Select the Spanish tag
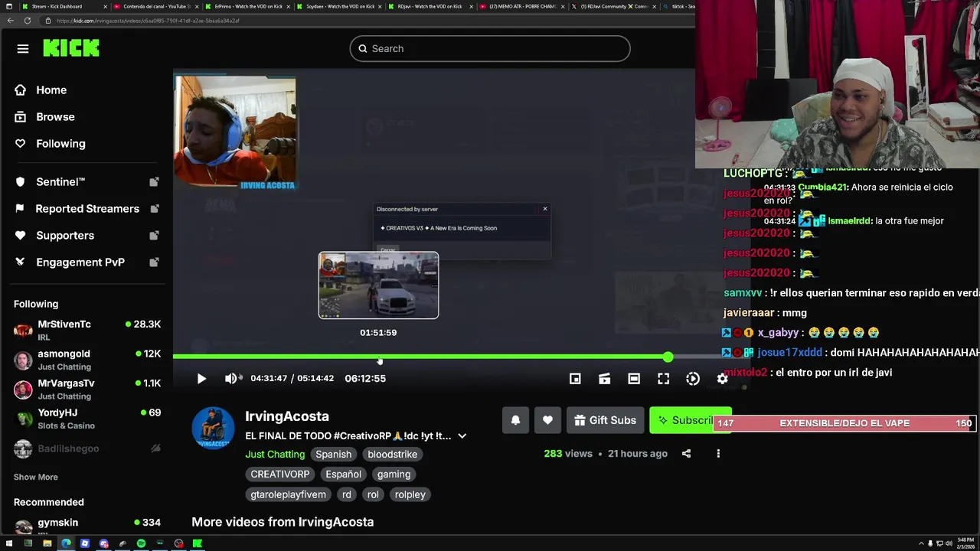 click(x=334, y=454)
